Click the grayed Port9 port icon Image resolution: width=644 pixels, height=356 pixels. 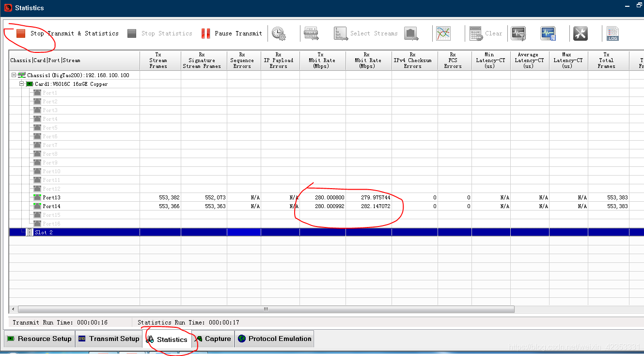pyautogui.click(x=37, y=162)
